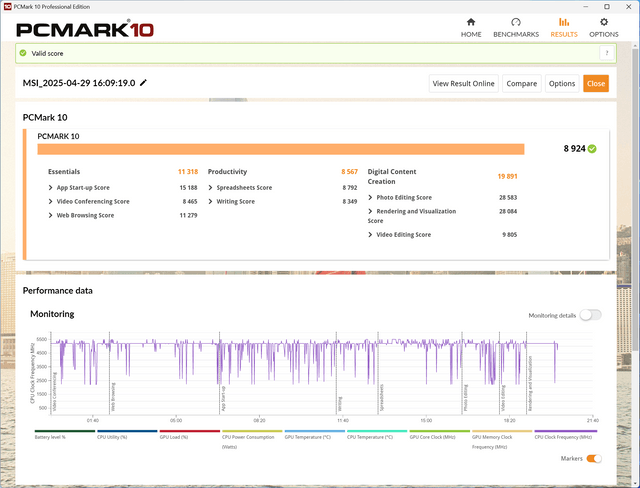Image resolution: width=640 pixels, height=488 pixels.
Task: Click the orange PCMARK 10 score bar
Action: (281, 149)
